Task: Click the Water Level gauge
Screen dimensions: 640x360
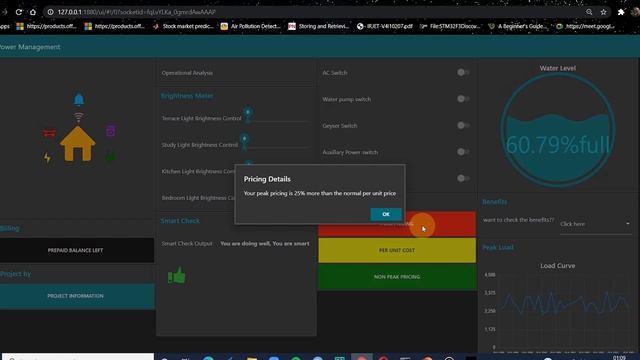Action: pos(558,130)
